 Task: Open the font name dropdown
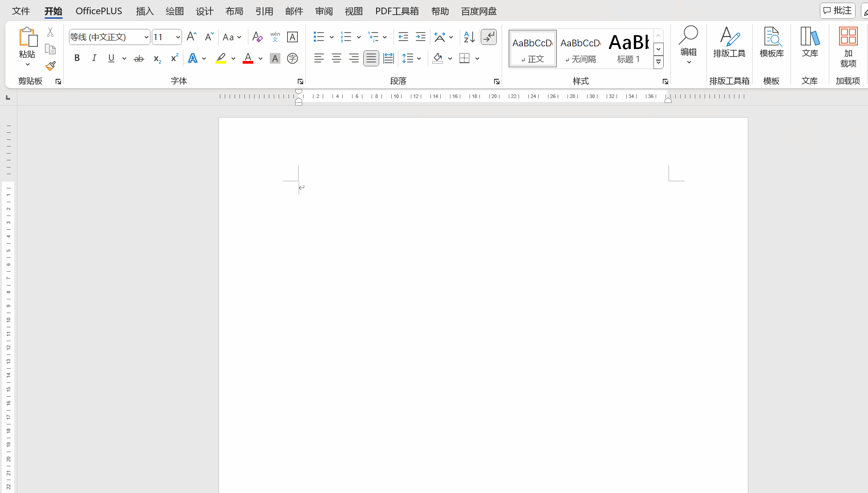pyautogui.click(x=146, y=37)
